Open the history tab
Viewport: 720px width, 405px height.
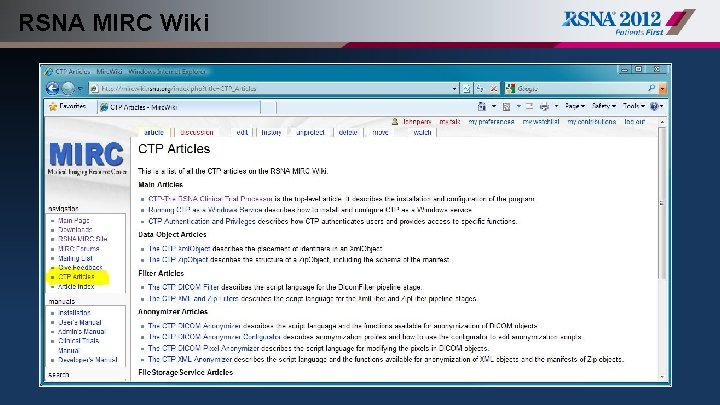271,132
